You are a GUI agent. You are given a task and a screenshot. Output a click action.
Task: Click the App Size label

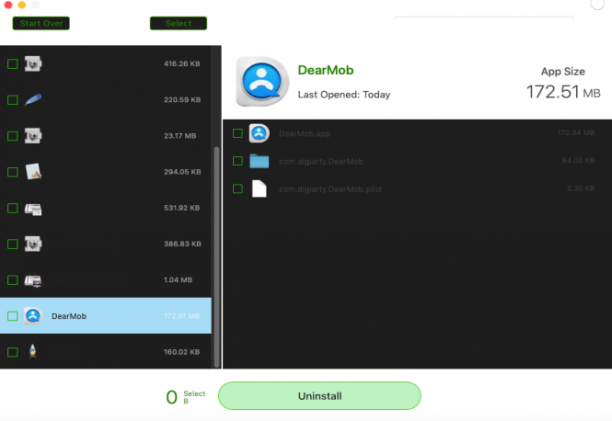pyautogui.click(x=563, y=71)
